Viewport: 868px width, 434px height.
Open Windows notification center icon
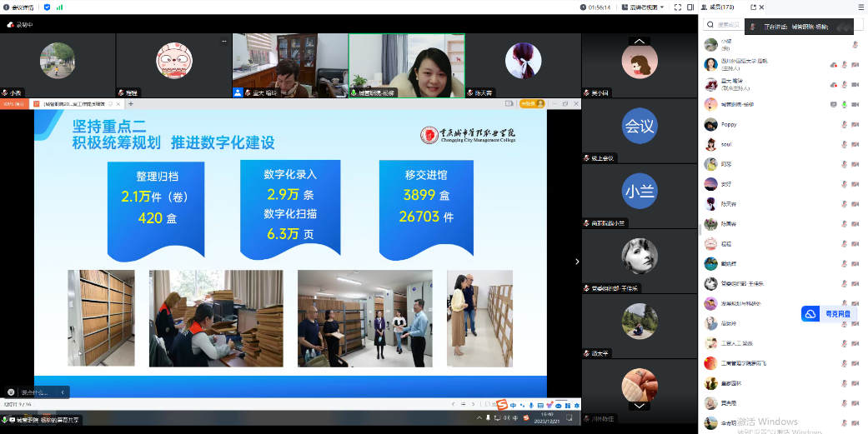click(570, 418)
